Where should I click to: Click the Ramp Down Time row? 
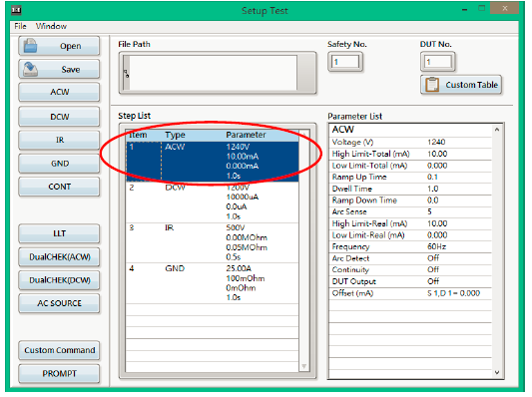410,200
